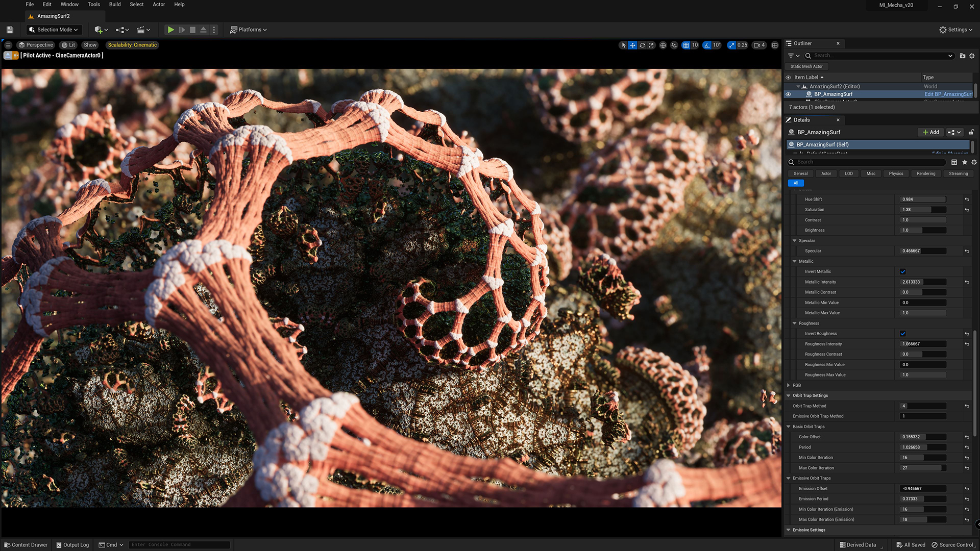Open the viewport Show flags menu
Screen dimensions: 980x551
coord(90,45)
